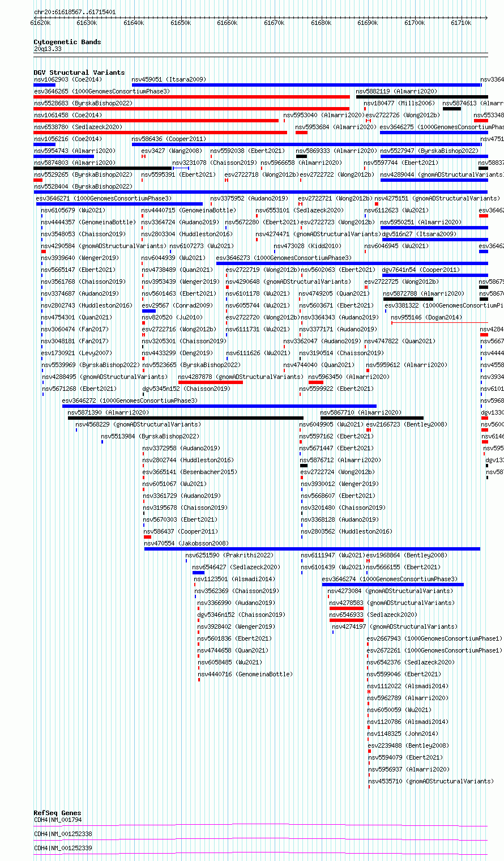Open variant nsv4568229 (gnomADStructuralVariants)
Screen dimensions: 504x861
(138, 425)
